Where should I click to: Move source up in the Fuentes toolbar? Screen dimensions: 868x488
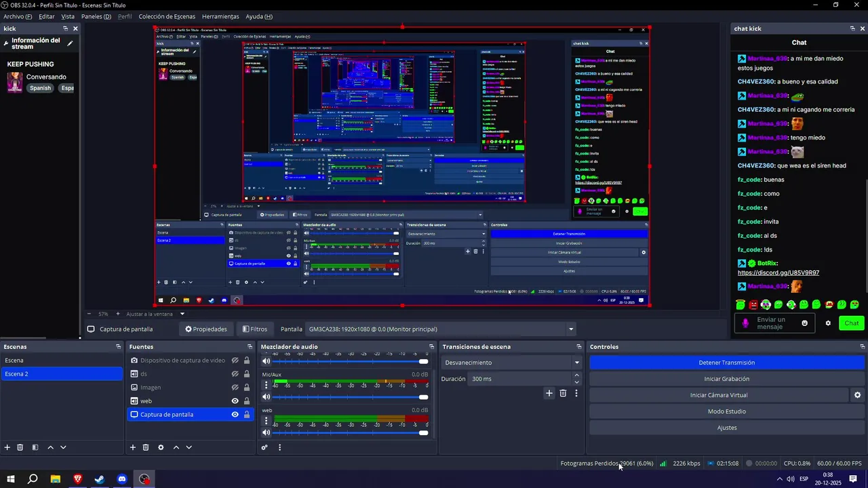click(176, 447)
